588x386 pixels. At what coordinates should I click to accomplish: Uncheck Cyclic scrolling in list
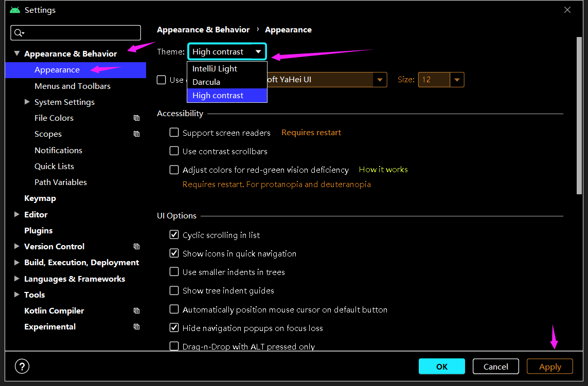tap(174, 234)
